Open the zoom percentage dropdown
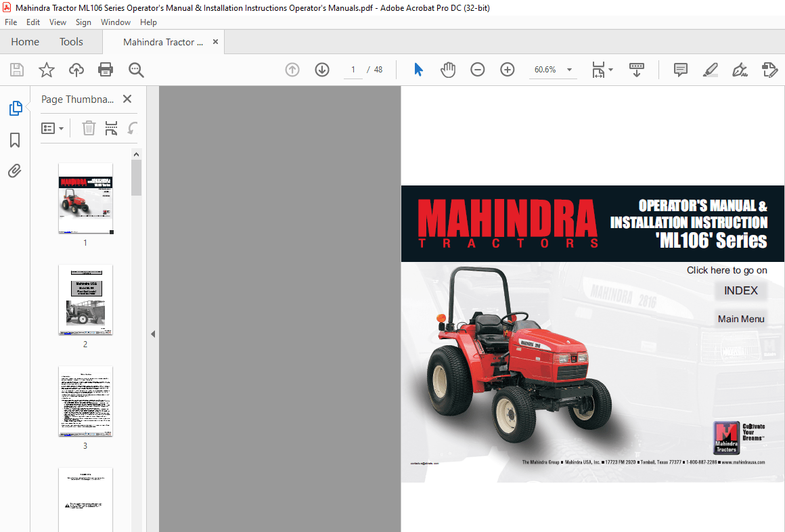Image resolution: width=785 pixels, height=532 pixels. [568, 70]
